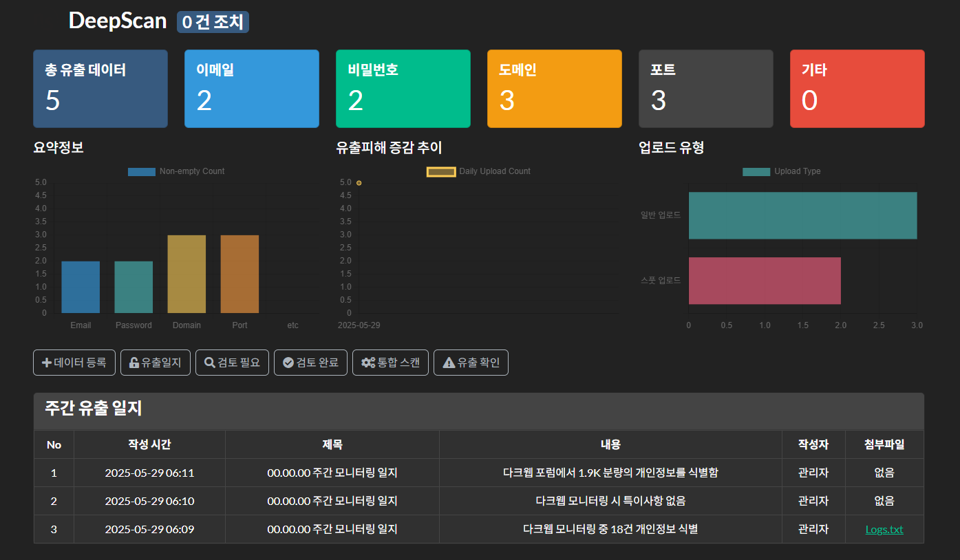The width and height of the screenshot is (960, 560).
Task: Click the checkmark icon on 검토 완료
Action: [288, 363]
